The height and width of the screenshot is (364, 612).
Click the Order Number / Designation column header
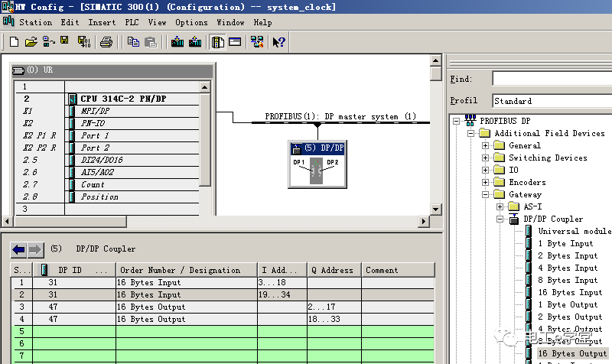pyautogui.click(x=187, y=270)
